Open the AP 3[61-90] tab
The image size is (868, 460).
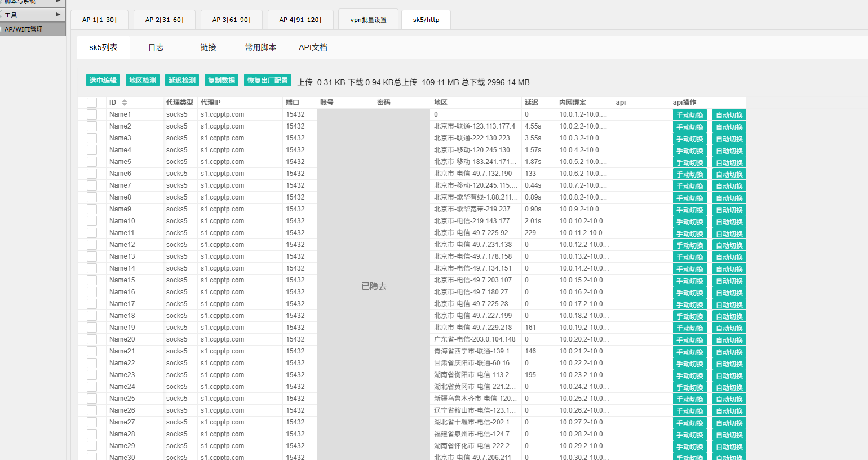(232, 20)
